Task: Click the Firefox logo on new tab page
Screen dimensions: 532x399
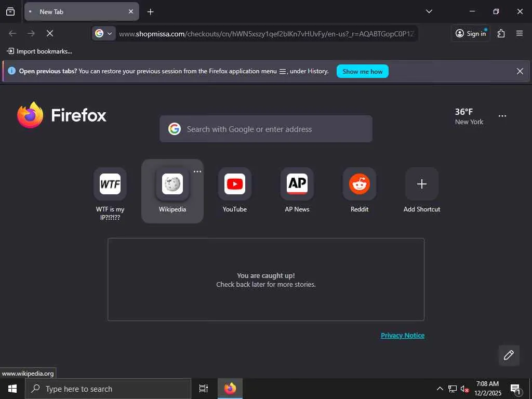Action: coord(62,115)
